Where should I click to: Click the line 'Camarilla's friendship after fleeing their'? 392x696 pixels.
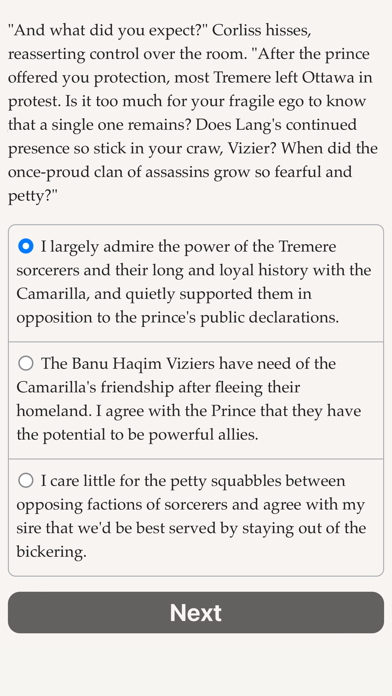coord(158,388)
